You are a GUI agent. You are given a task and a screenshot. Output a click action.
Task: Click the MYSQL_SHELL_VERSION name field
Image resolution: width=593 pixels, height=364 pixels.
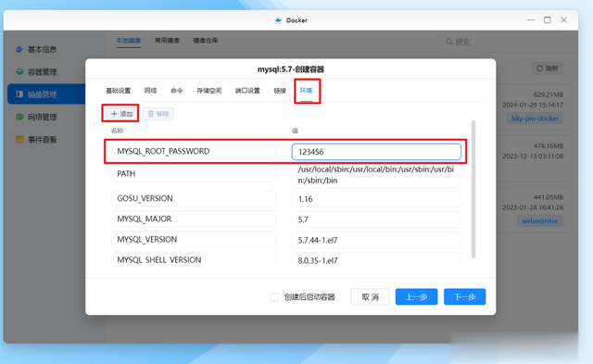pyautogui.click(x=194, y=259)
